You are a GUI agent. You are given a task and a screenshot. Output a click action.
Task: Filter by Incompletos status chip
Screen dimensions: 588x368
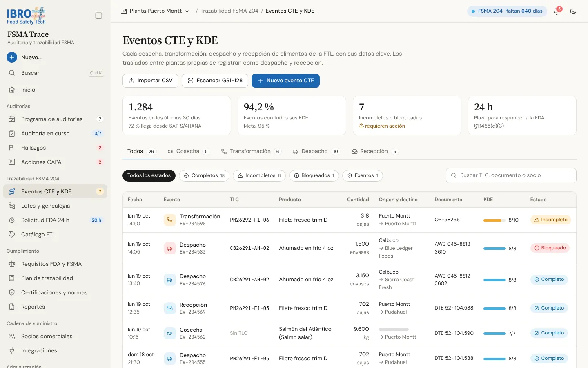coord(259,175)
